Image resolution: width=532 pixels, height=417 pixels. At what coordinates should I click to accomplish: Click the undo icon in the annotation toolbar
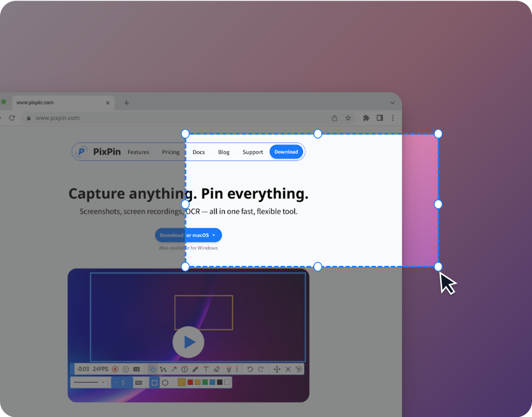tap(250, 369)
